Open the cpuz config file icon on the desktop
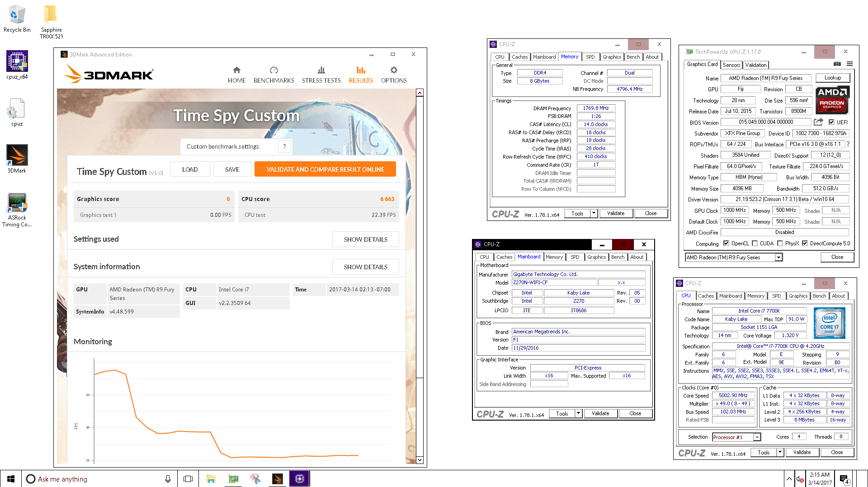 (17, 112)
